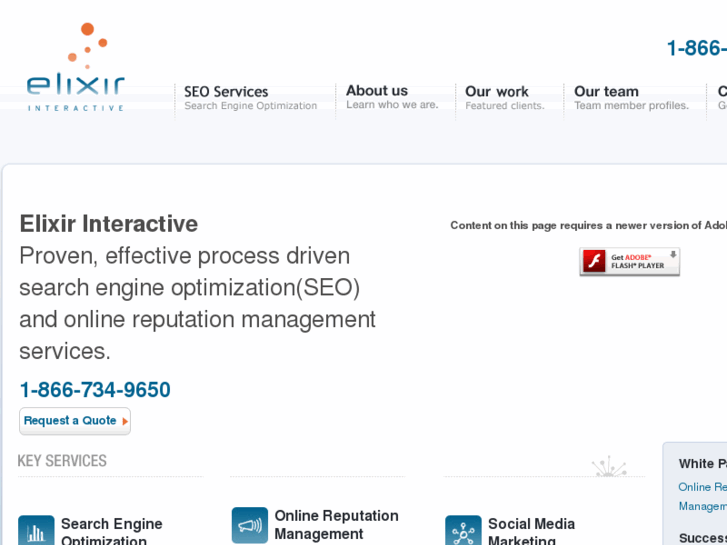Click the Request a Quote button
This screenshot has height=545, width=727.
[75, 421]
